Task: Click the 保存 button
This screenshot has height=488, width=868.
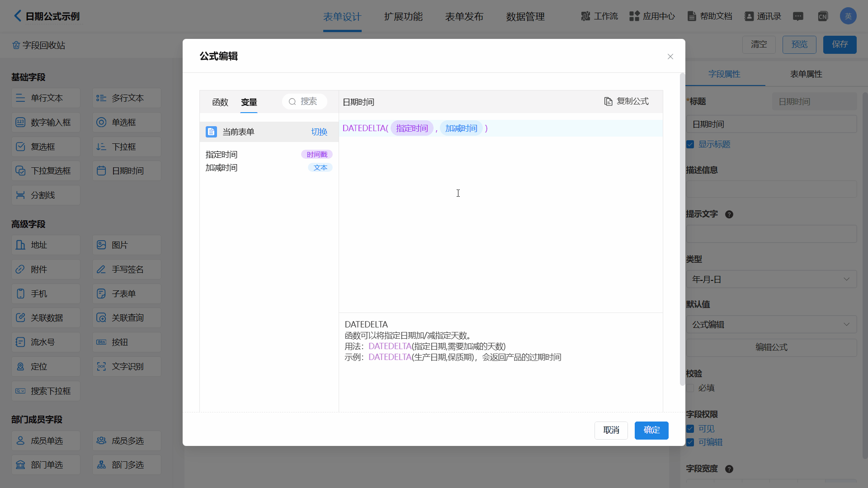Action: click(x=840, y=44)
